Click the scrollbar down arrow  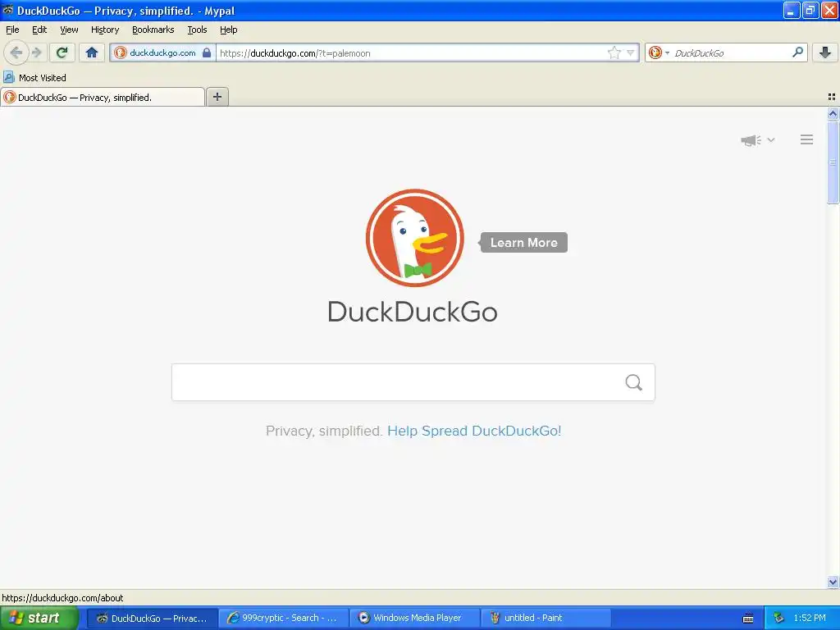pos(833,582)
